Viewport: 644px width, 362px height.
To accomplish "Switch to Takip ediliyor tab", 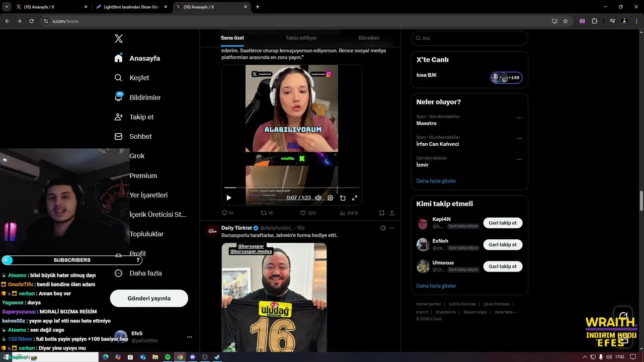I will (301, 38).
